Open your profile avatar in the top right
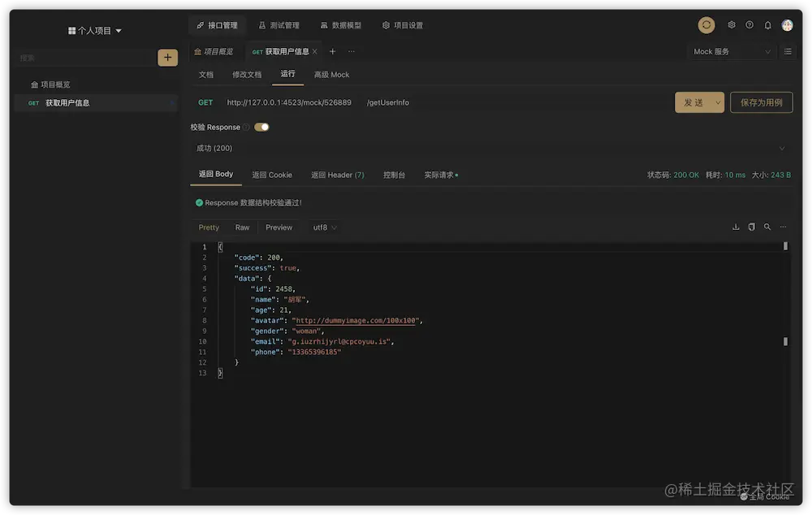 787,24
